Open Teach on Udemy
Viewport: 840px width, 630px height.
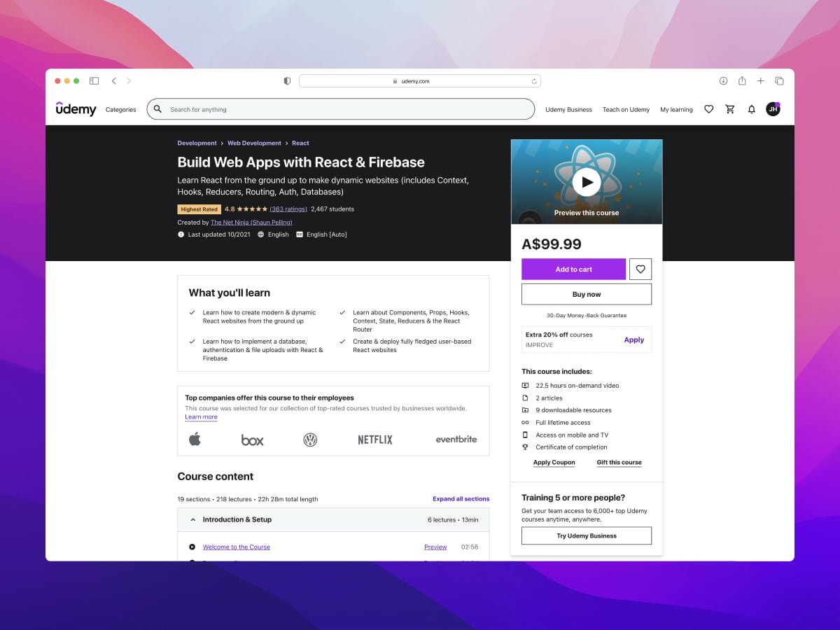[x=626, y=109]
